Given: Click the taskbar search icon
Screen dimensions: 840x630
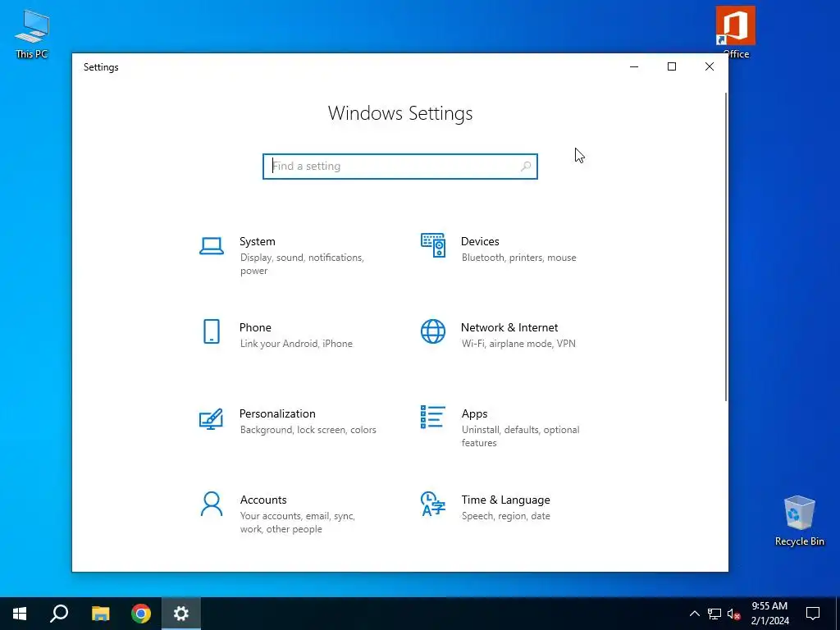Looking at the screenshot, I should pos(59,614).
